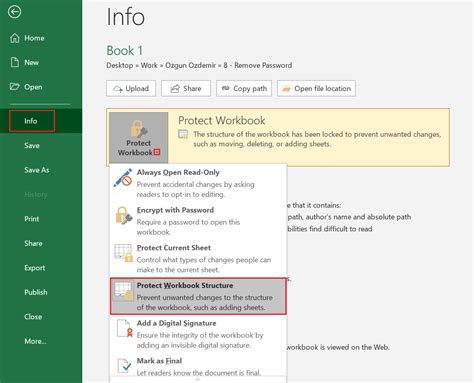Choose Always Open Read-Only option
474x383 pixels.
tap(198, 183)
